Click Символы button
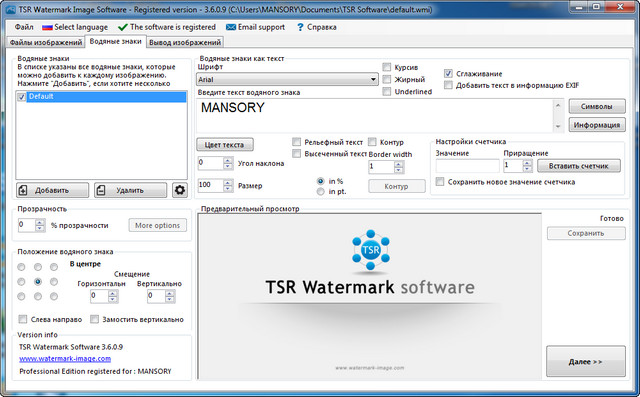This screenshot has width=640, height=397. tap(597, 106)
